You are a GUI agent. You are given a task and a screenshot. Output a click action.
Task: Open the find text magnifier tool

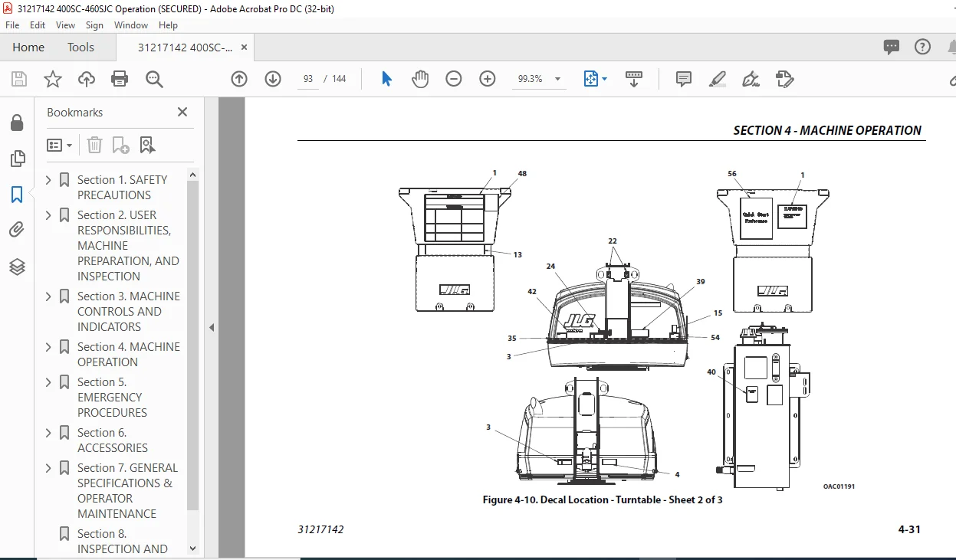[154, 79]
